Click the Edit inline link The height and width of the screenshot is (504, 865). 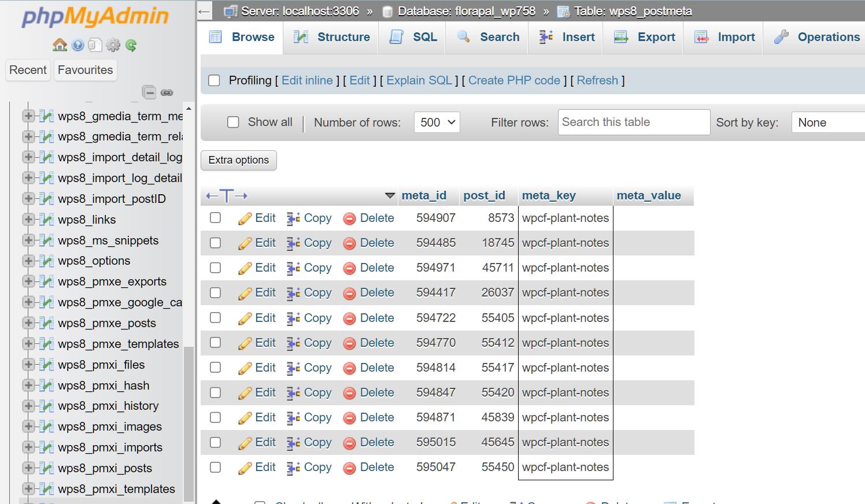click(307, 80)
